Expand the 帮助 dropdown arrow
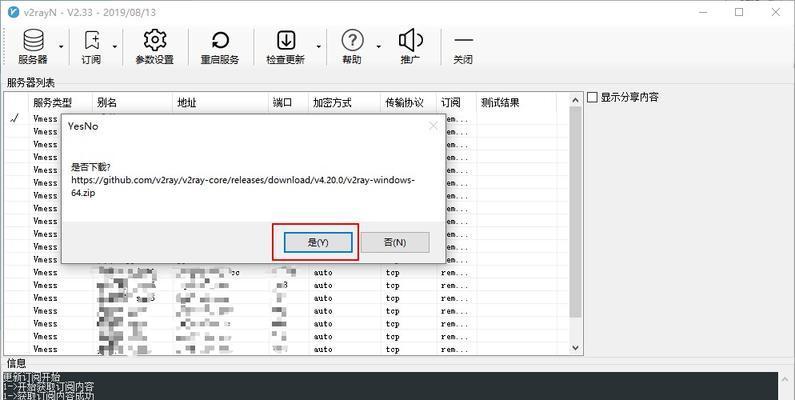The width and height of the screenshot is (795, 400). [x=378, y=47]
